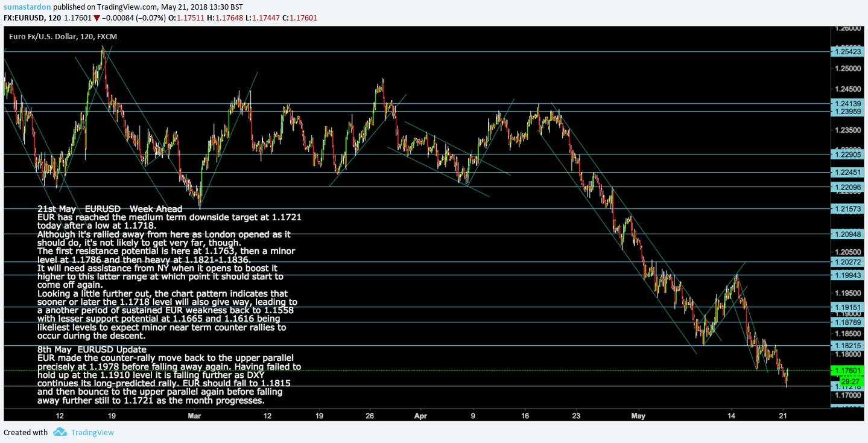Select the 1.22451 price level label
Viewport: 868px width, 443px height.
coord(847,172)
